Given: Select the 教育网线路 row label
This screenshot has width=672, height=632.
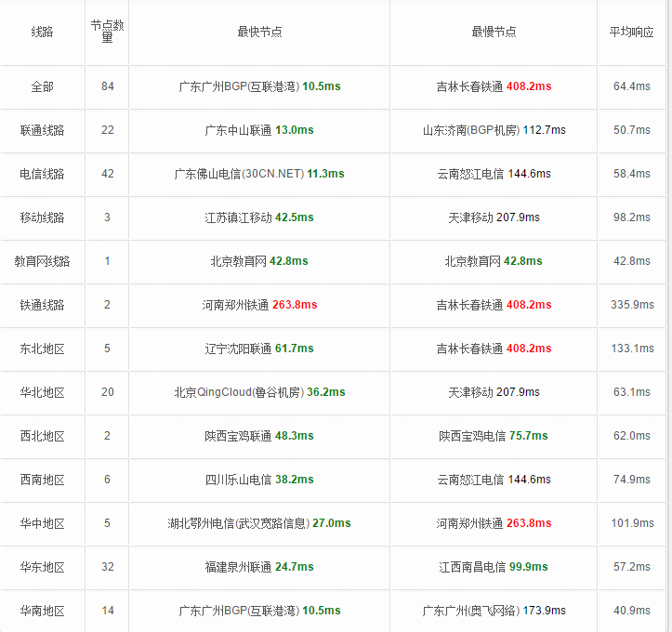Looking at the screenshot, I should click(x=42, y=261).
